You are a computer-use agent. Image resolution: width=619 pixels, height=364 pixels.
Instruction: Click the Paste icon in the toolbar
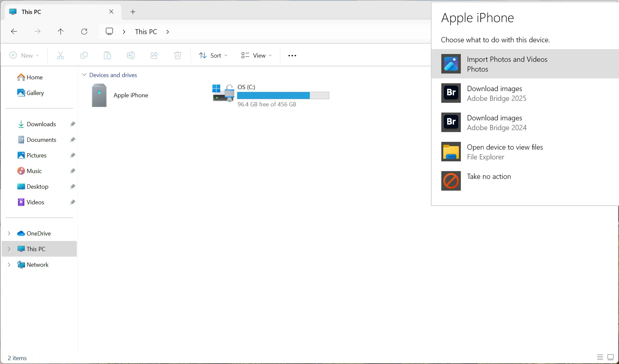pos(107,55)
